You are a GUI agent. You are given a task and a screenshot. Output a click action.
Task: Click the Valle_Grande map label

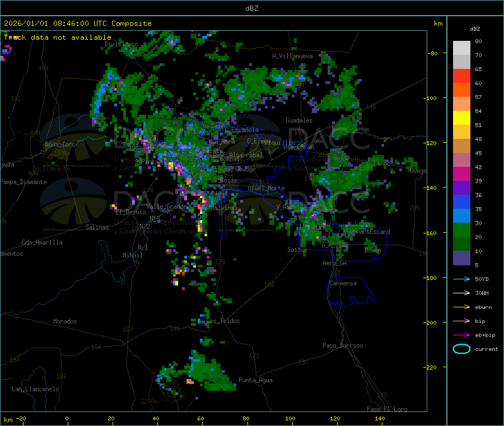click(166, 207)
